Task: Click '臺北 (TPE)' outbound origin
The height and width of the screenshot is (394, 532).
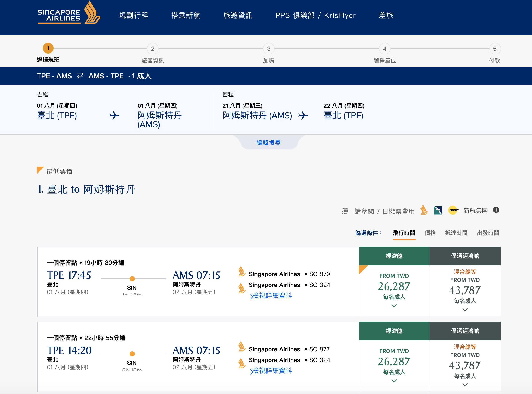Action: tap(57, 116)
